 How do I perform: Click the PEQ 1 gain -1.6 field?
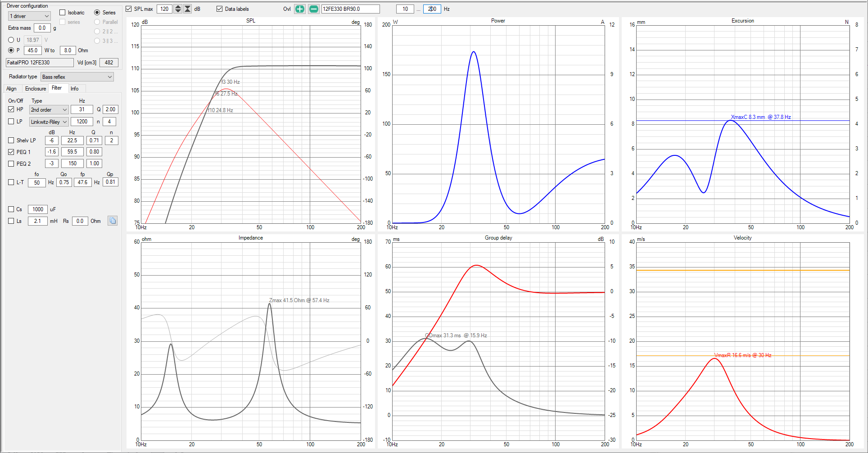(x=52, y=152)
